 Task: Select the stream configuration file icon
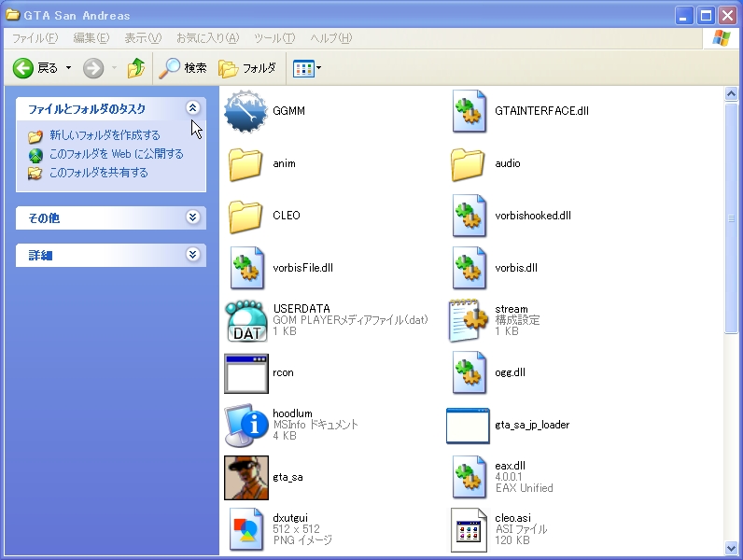[468, 321]
